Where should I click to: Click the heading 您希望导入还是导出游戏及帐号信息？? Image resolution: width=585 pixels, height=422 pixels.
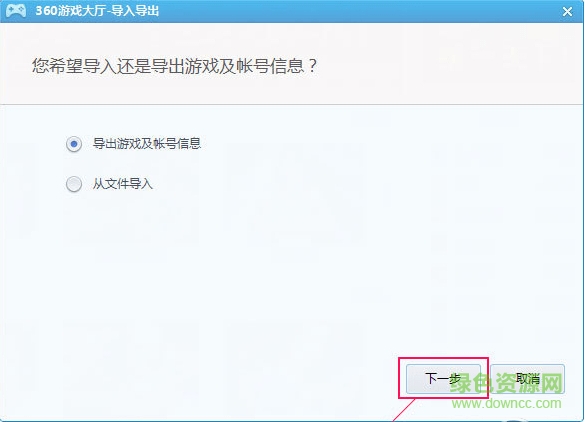click(175, 66)
